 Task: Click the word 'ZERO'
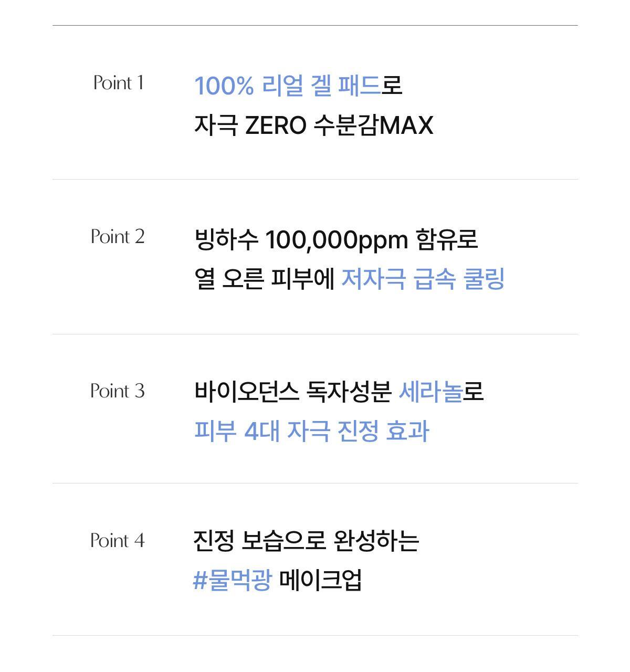tap(276, 125)
